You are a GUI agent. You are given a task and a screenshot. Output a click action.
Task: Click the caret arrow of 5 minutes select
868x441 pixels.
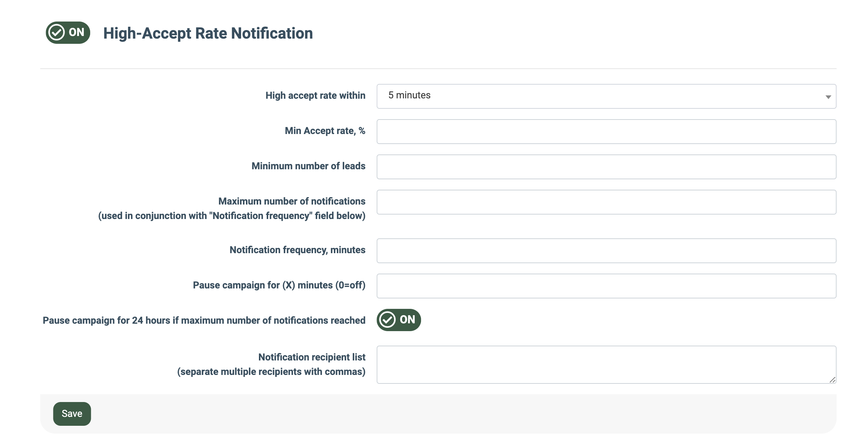[828, 97]
